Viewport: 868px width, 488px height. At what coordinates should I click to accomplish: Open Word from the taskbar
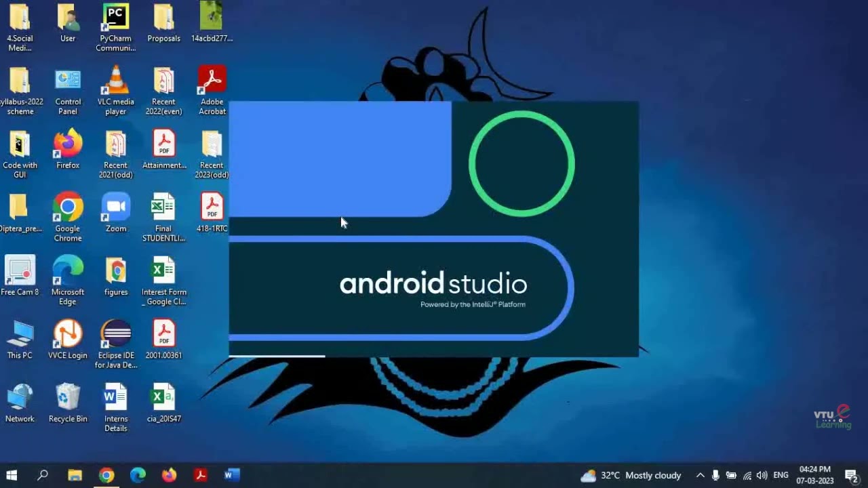point(232,475)
